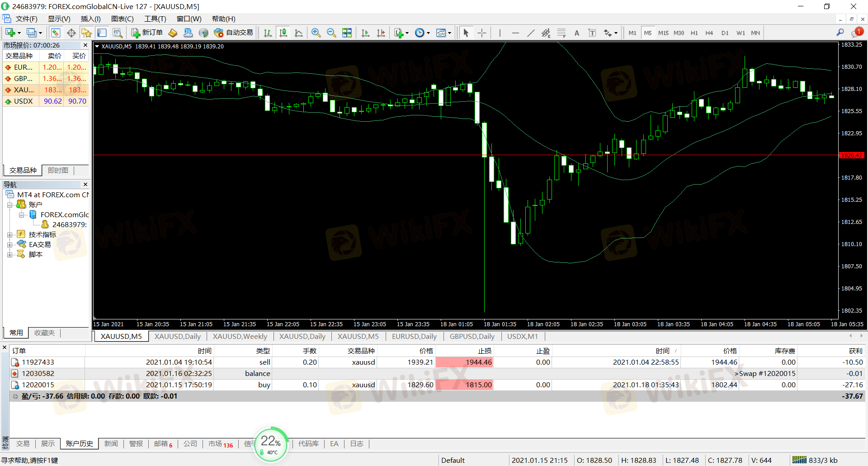Screen dimensions: 868x466
Task: Switch to 新闻 terminal tab
Action: coord(111,443)
